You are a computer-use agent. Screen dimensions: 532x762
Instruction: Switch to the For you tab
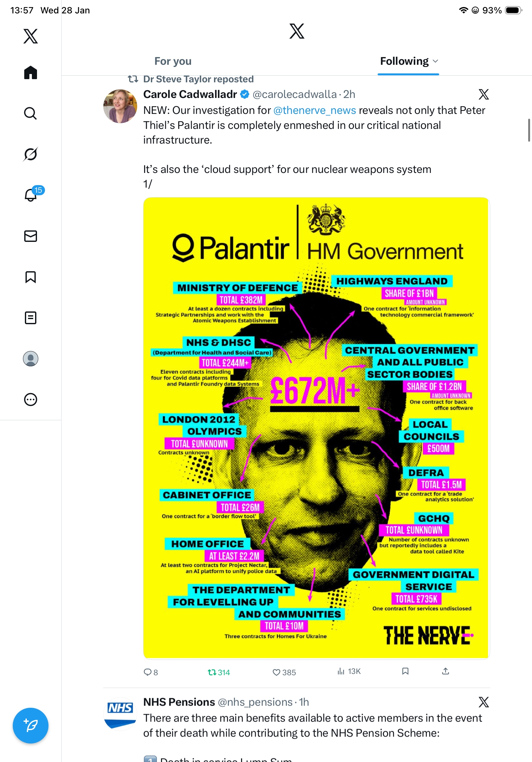tap(173, 61)
